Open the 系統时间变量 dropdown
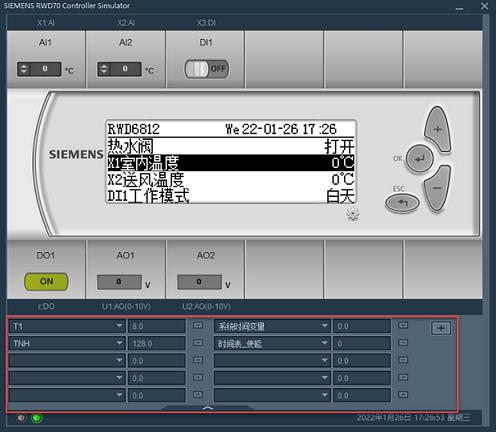 click(x=272, y=326)
